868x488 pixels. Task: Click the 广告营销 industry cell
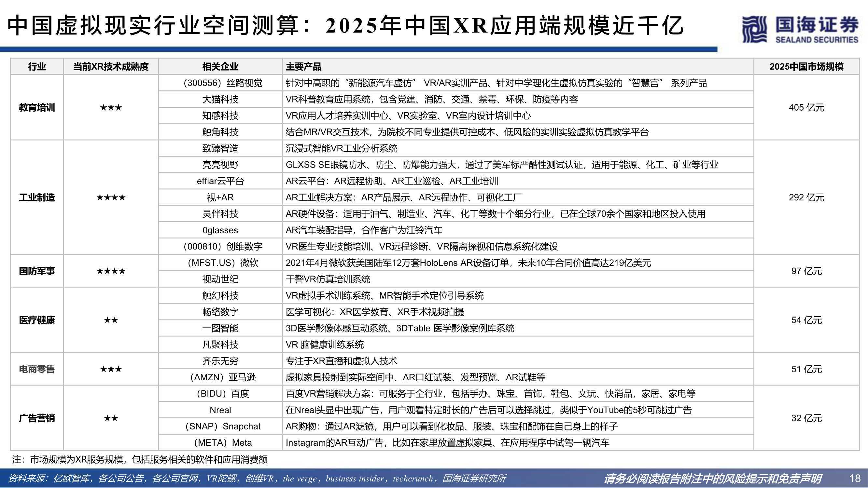(37, 418)
